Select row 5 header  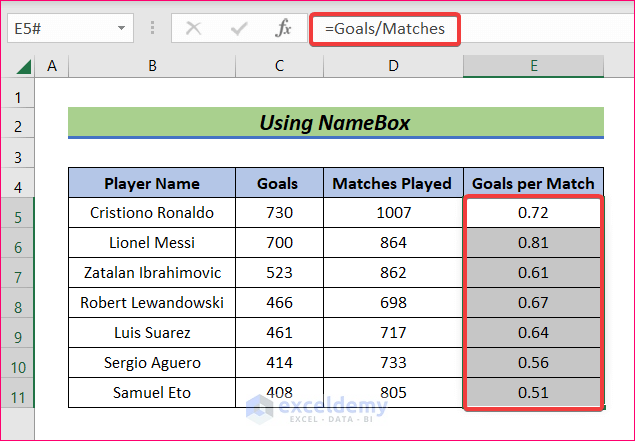pos(17,213)
